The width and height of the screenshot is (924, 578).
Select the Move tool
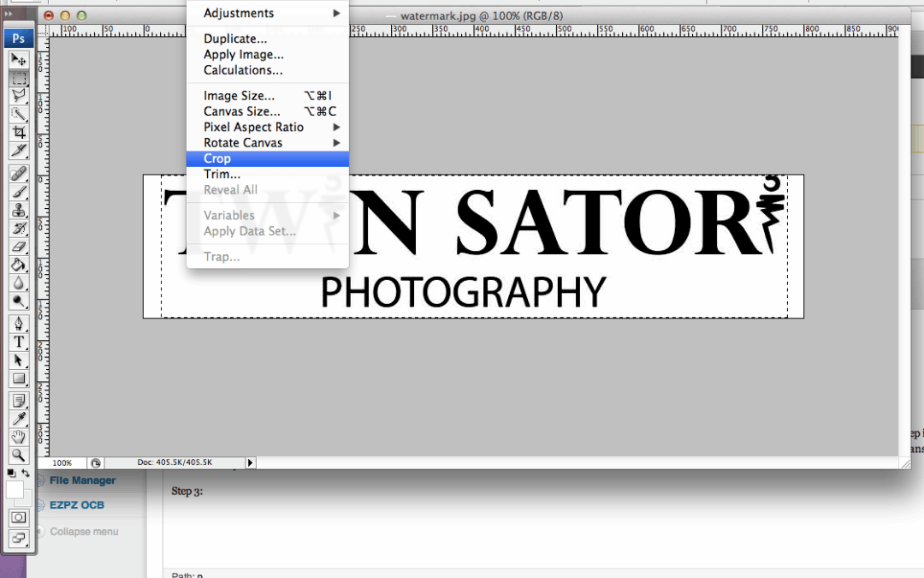[x=19, y=60]
